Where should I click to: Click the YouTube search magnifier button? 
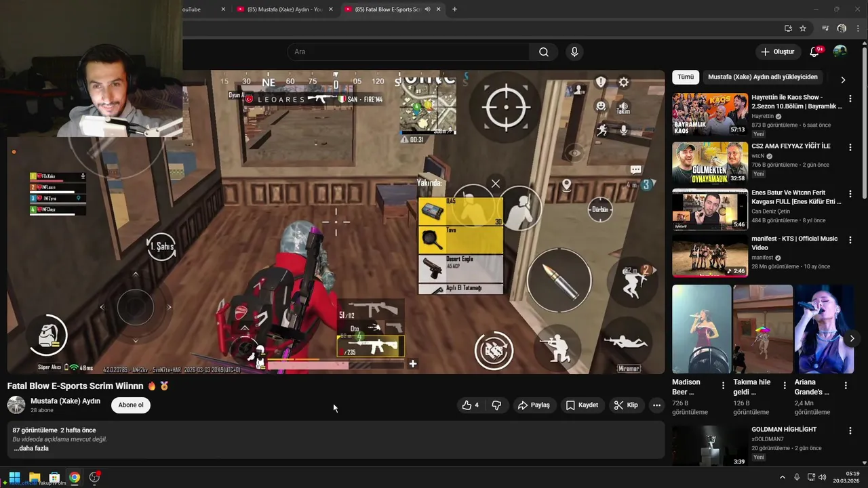pos(544,52)
